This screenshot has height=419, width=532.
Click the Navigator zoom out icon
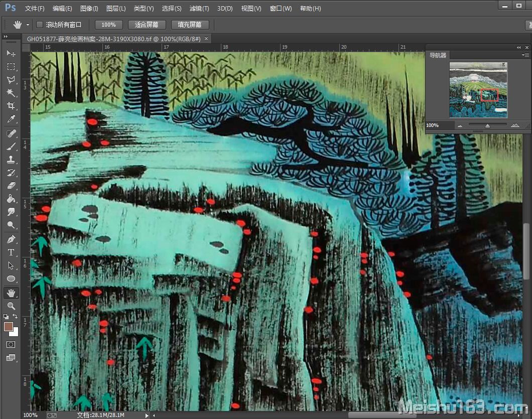pos(460,126)
